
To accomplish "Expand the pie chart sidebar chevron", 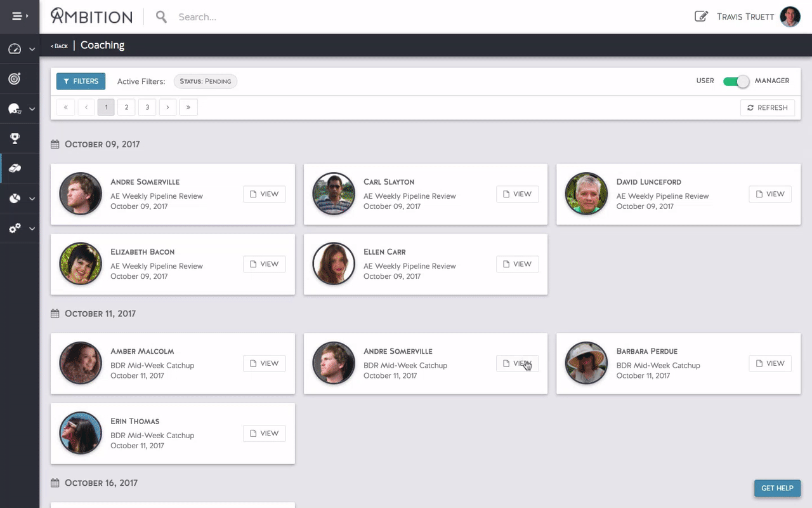I will coord(32,199).
